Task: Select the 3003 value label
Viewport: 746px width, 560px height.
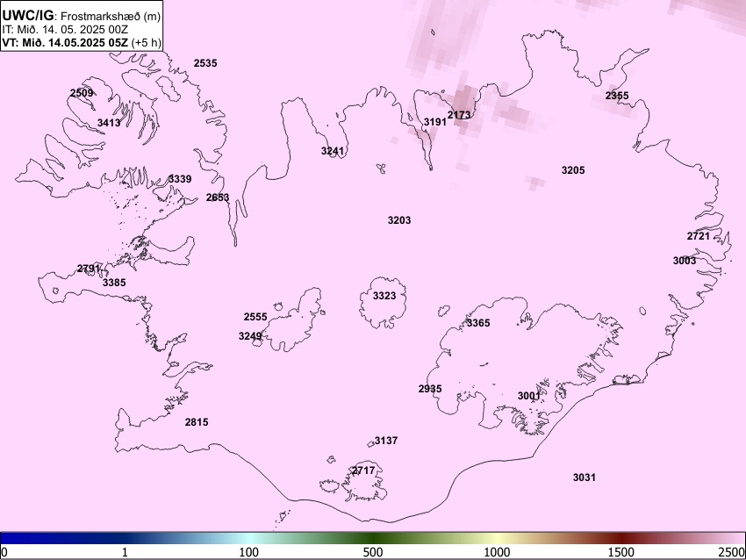Action: point(685,261)
